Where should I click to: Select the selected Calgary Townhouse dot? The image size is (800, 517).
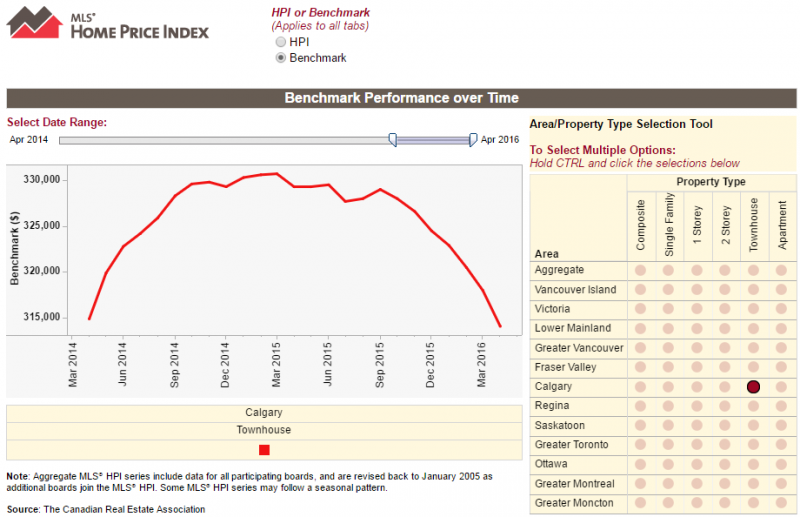754,387
